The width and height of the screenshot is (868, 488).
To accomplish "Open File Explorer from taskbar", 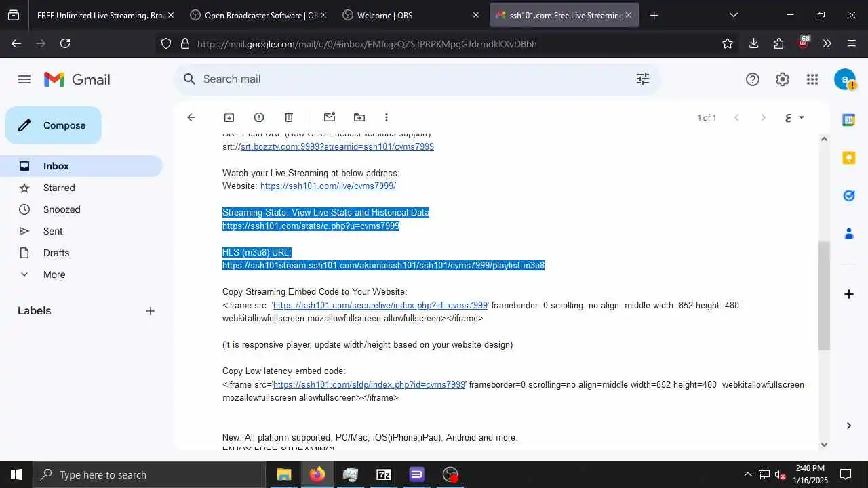I will 283,474.
